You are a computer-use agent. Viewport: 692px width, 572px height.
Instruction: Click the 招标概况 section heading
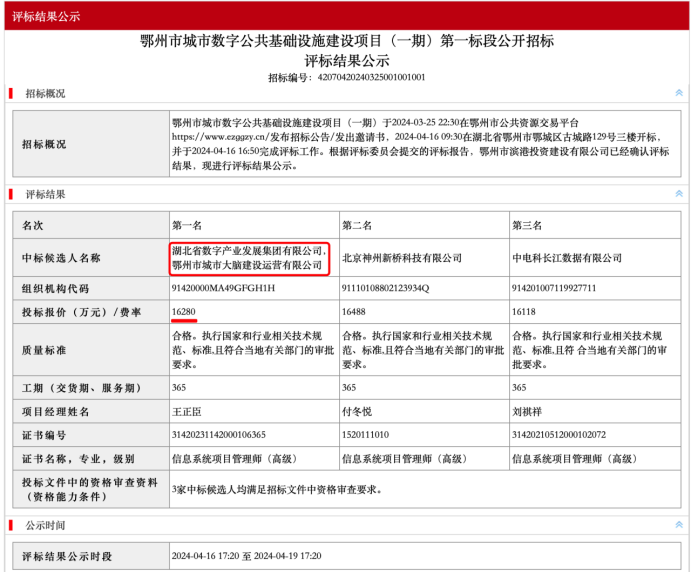point(45,93)
